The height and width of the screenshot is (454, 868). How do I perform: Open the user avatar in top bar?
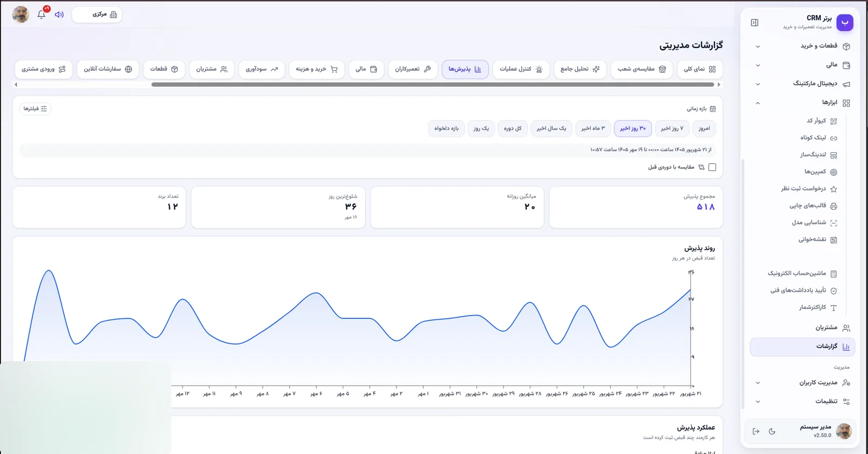click(21, 15)
